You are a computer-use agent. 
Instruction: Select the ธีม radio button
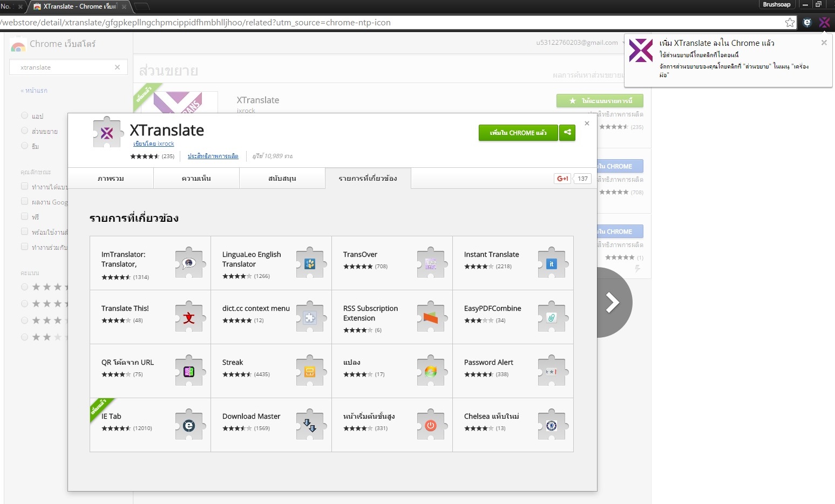click(x=24, y=146)
